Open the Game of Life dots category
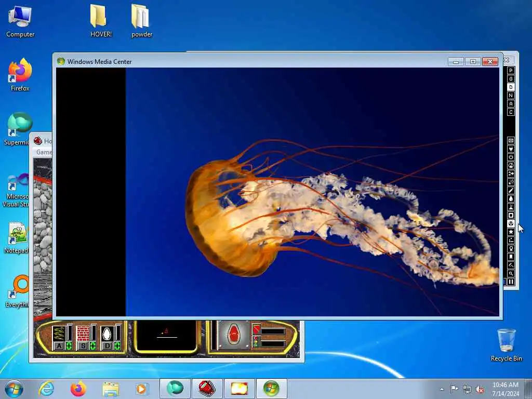The width and height of the screenshot is (532, 399). 511,240
